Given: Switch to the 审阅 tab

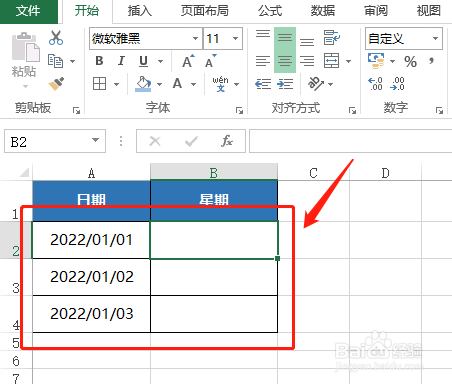Looking at the screenshot, I should [x=376, y=11].
